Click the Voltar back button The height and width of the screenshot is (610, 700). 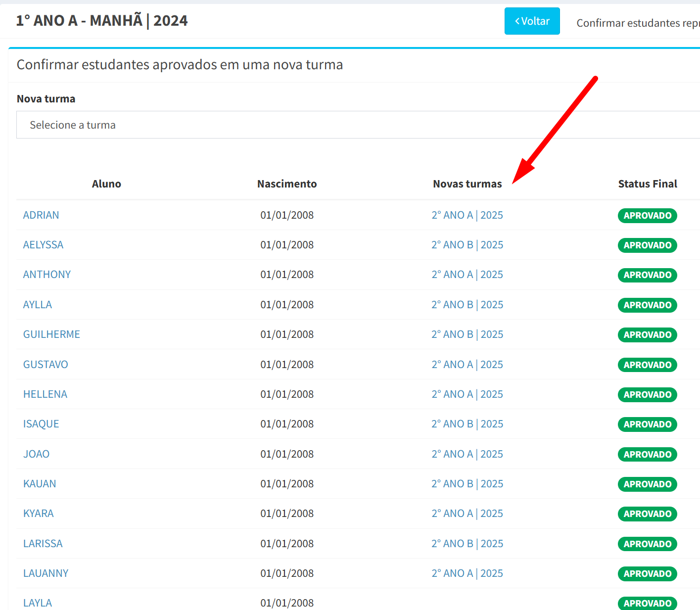[x=532, y=21]
